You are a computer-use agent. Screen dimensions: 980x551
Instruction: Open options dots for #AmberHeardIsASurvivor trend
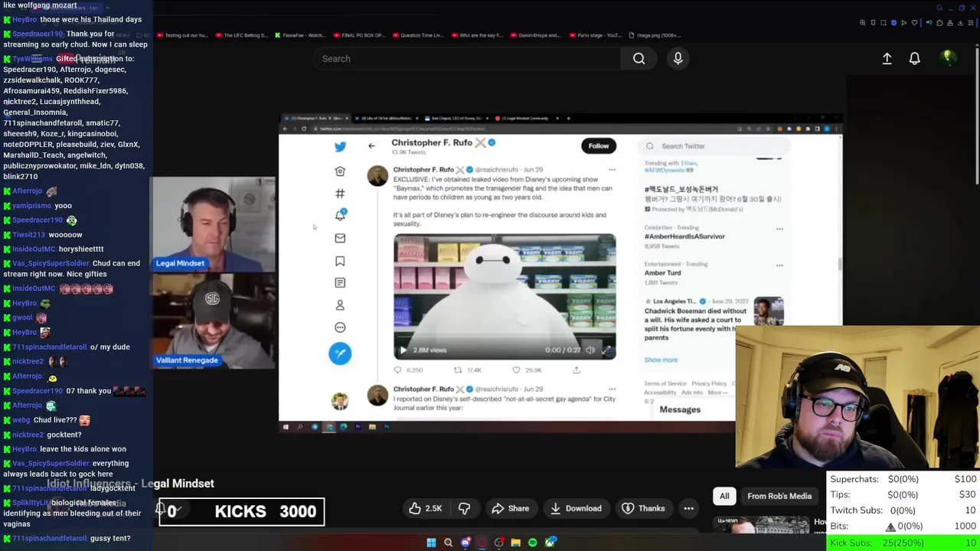779,229
